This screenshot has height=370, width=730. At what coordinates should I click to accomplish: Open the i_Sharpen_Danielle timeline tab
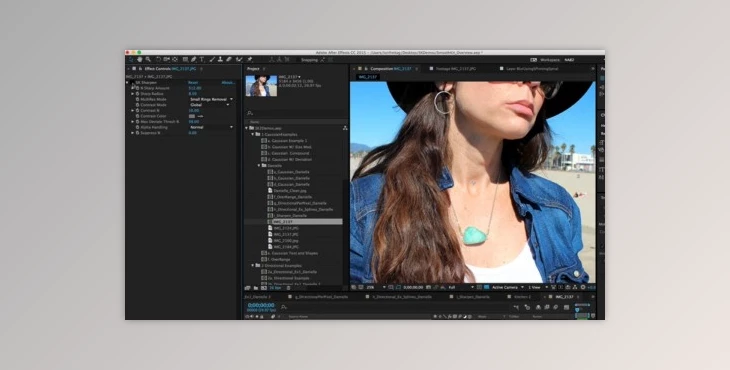473,296
